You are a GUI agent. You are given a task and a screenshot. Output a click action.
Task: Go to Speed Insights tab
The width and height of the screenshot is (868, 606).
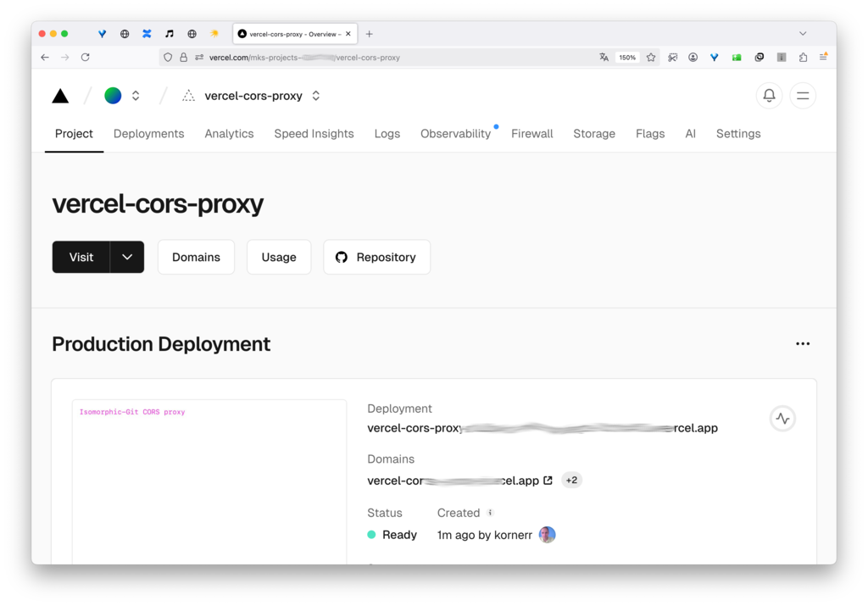314,134
